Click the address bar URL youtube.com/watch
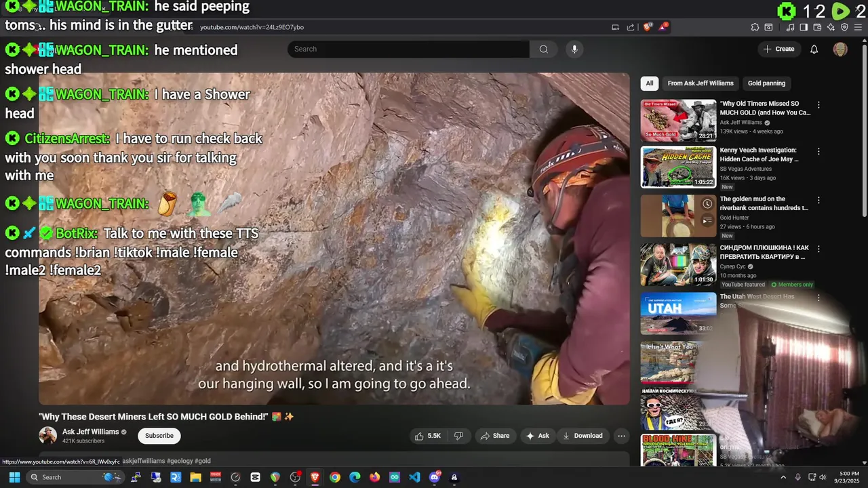868x488 pixels. (x=252, y=27)
